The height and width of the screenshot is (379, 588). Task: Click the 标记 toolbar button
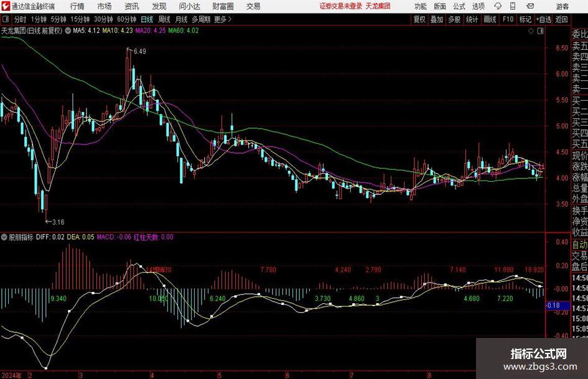525,19
